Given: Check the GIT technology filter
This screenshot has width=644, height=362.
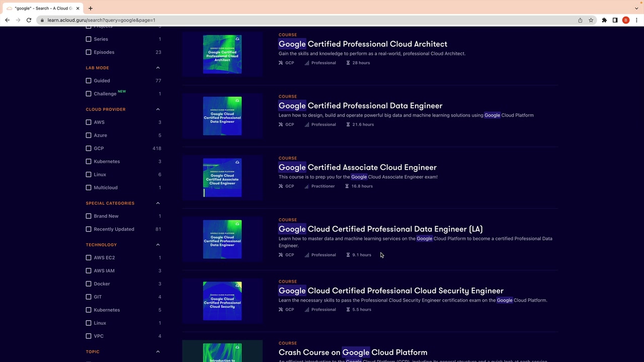Looking at the screenshot, I should pos(89,297).
